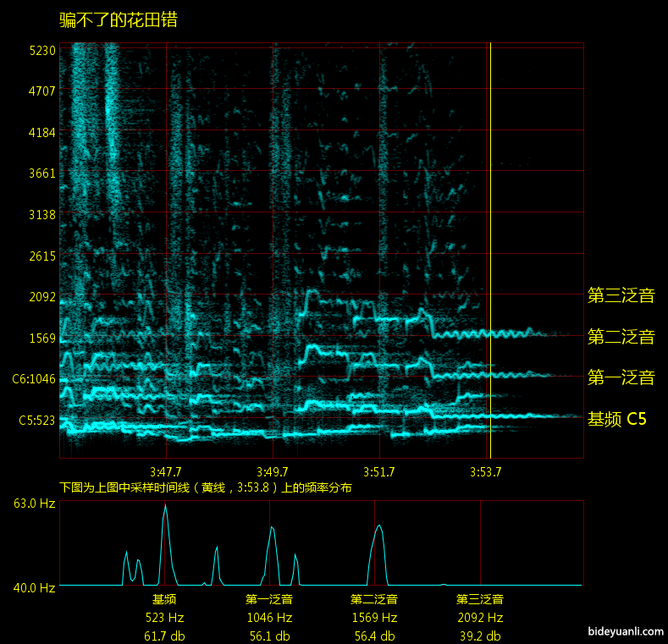Click the 61.7 db value under 523 Hz

point(164,636)
